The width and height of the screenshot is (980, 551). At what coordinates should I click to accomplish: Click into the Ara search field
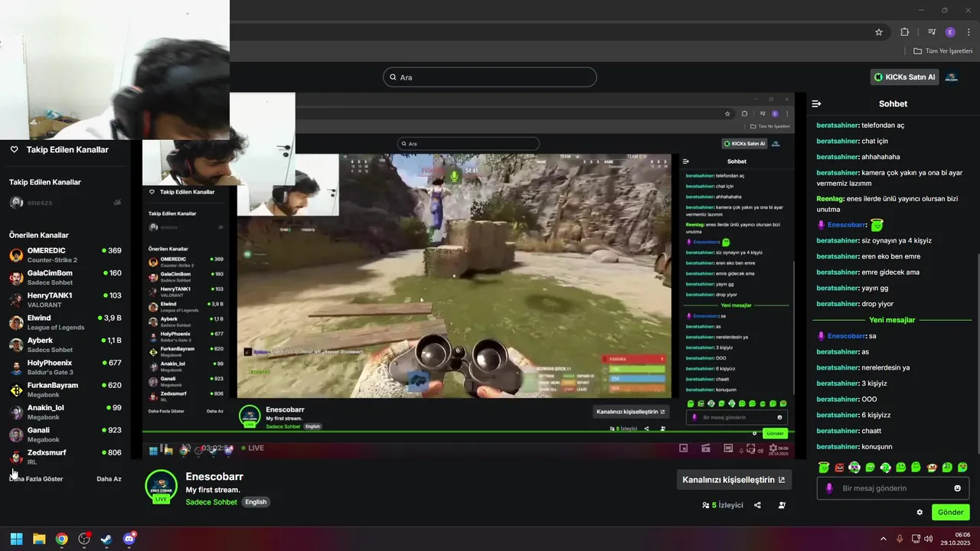pyautogui.click(x=490, y=77)
